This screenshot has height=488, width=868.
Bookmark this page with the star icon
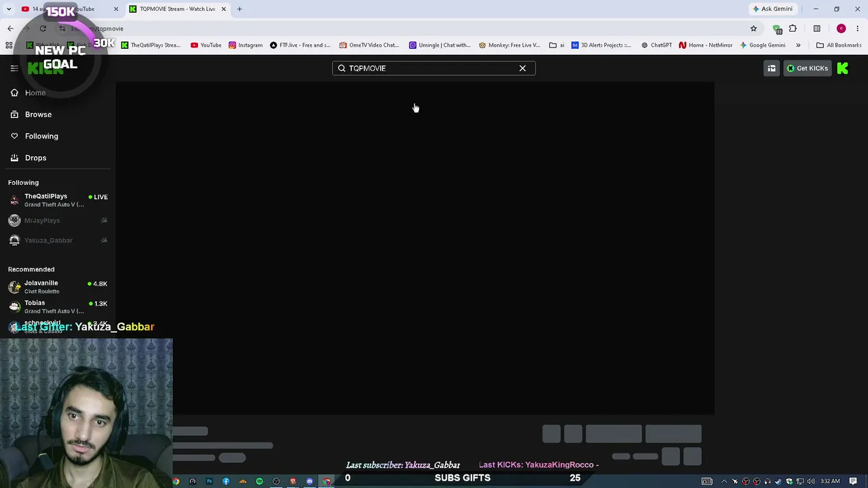point(753,28)
